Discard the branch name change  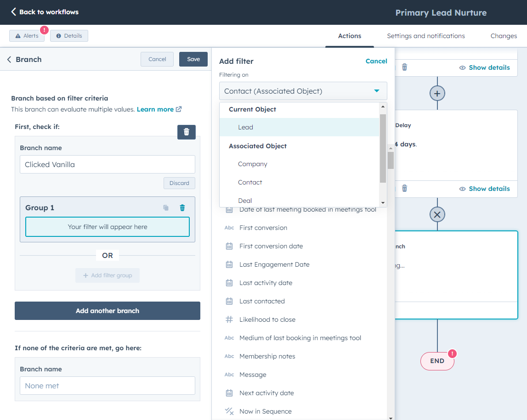[x=179, y=183]
